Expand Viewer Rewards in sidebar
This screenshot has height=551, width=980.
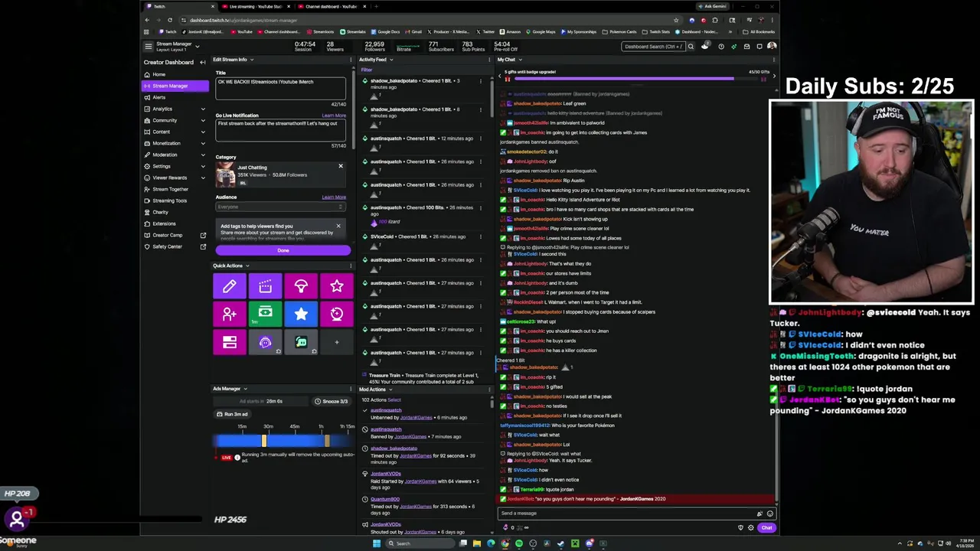[x=203, y=178]
